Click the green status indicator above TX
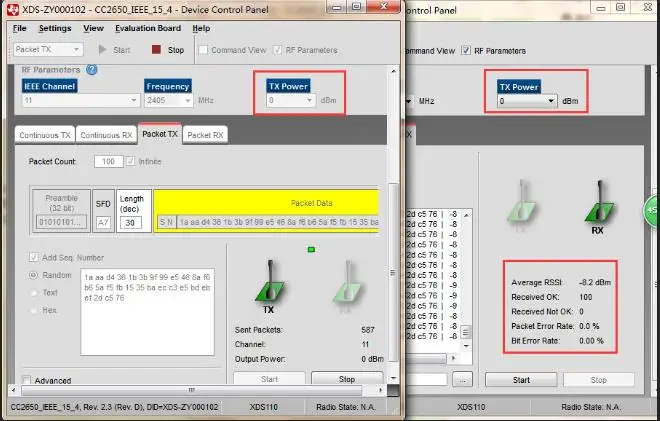660x421 pixels. point(311,250)
